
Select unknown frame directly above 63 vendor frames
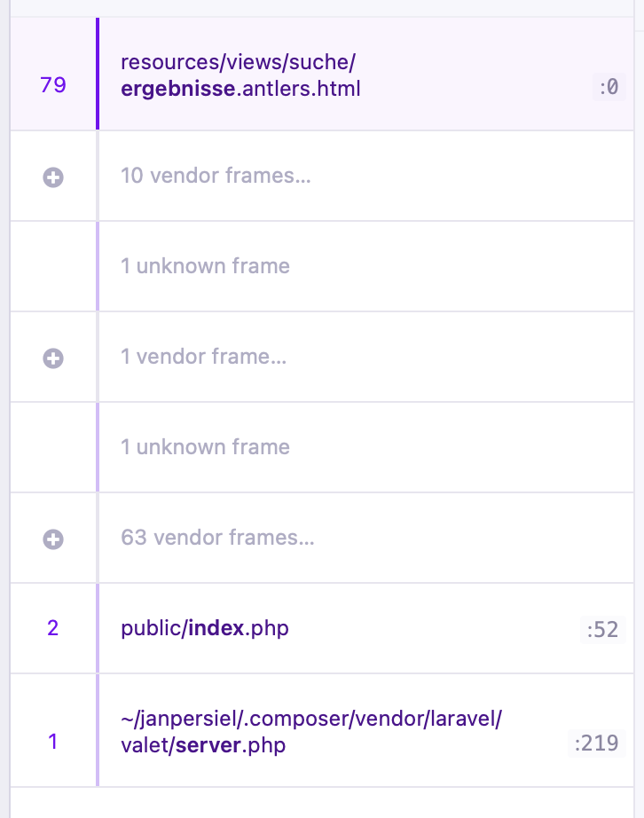tap(322, 447)
